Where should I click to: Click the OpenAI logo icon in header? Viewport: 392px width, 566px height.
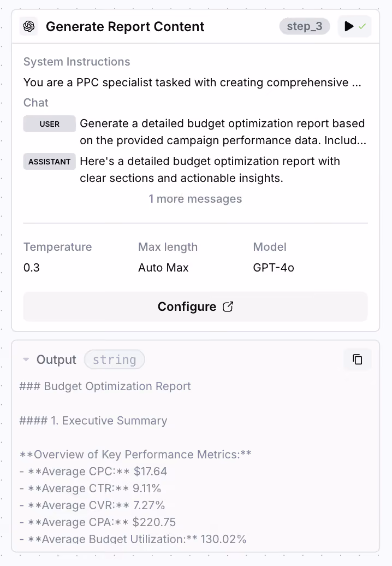[x=29, y=26]
